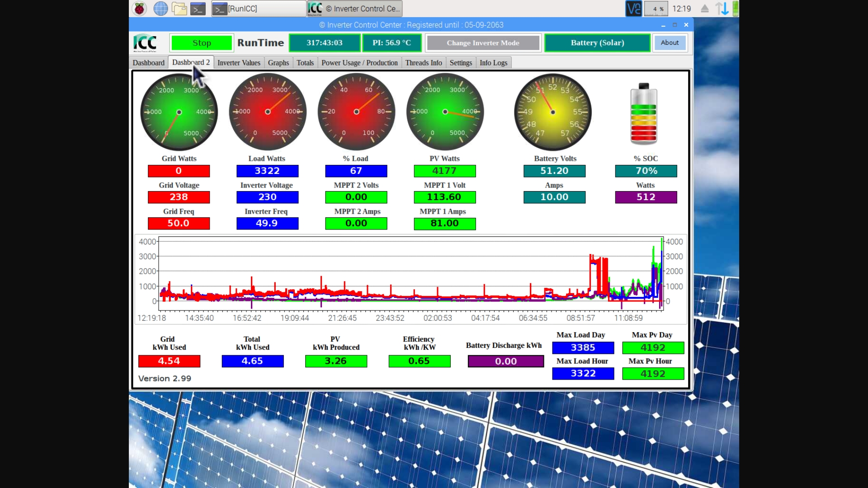Click the CPU usage monitor in tray
868x488 pixels.
(x=656, y=9)
